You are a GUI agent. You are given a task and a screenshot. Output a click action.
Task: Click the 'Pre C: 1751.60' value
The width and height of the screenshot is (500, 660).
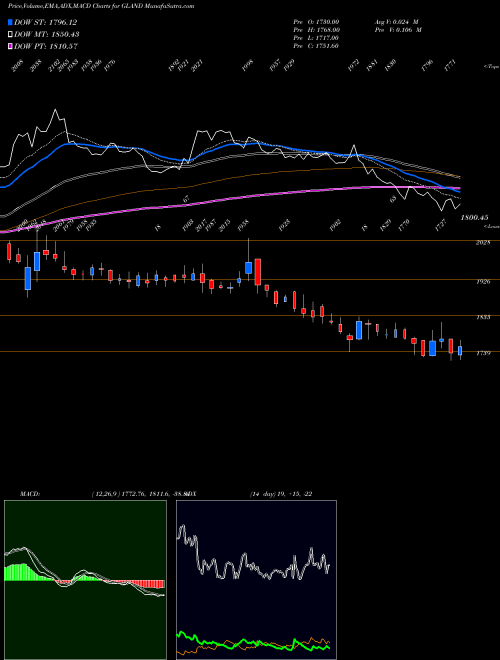(316, 46)
